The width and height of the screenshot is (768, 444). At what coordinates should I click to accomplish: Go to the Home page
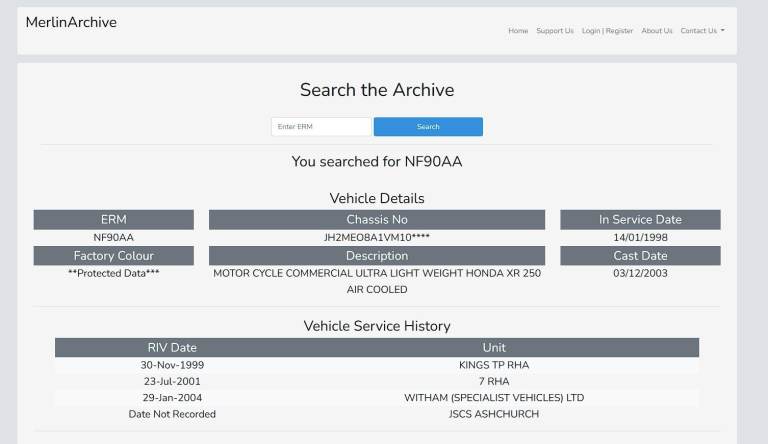pyautogui.click(x=518, y=31)
